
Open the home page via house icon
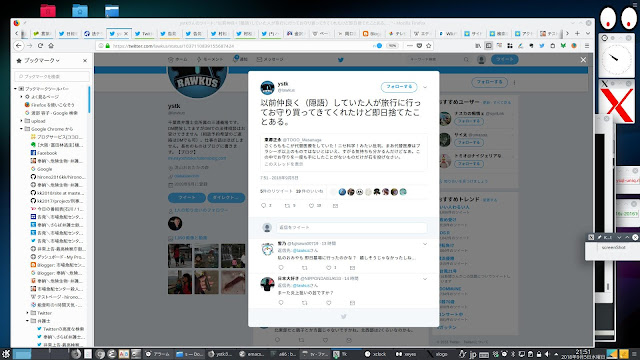pyautogui.click(x=51, y=46)
